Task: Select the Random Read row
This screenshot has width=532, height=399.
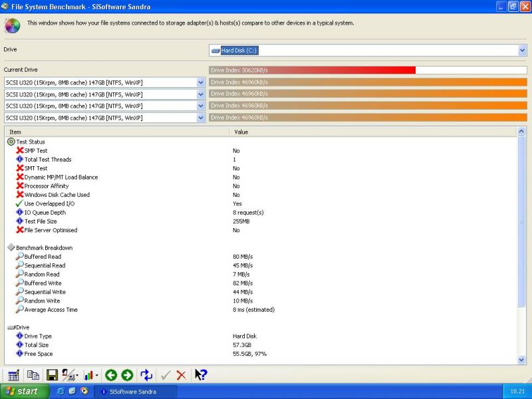Action: pyautogui.click(x=261, y=274)
